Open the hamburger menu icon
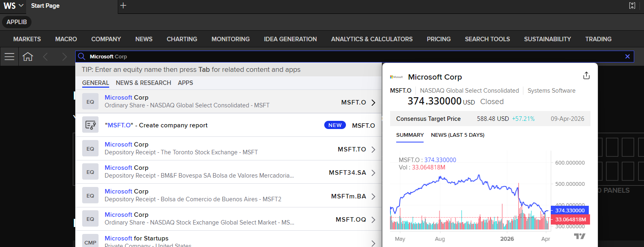644x247 pixels. [9, 57]
